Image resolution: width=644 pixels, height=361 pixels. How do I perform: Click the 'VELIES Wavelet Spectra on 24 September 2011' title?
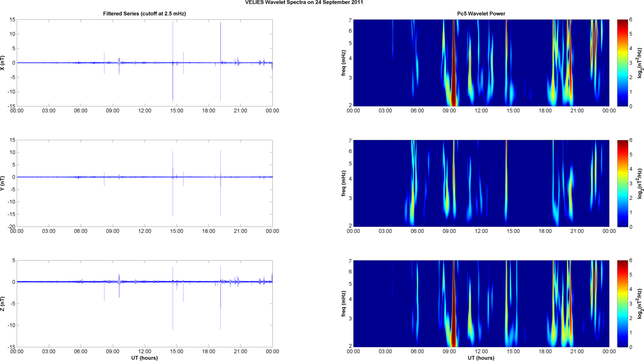click(304, 3)
